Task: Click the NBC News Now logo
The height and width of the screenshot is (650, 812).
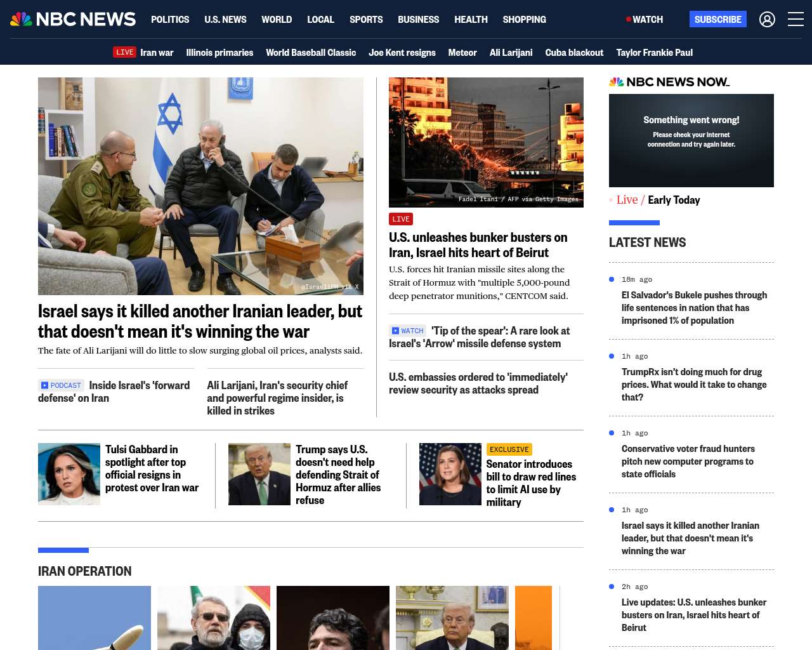Action: pyautogui.click(x=669, y=82)
